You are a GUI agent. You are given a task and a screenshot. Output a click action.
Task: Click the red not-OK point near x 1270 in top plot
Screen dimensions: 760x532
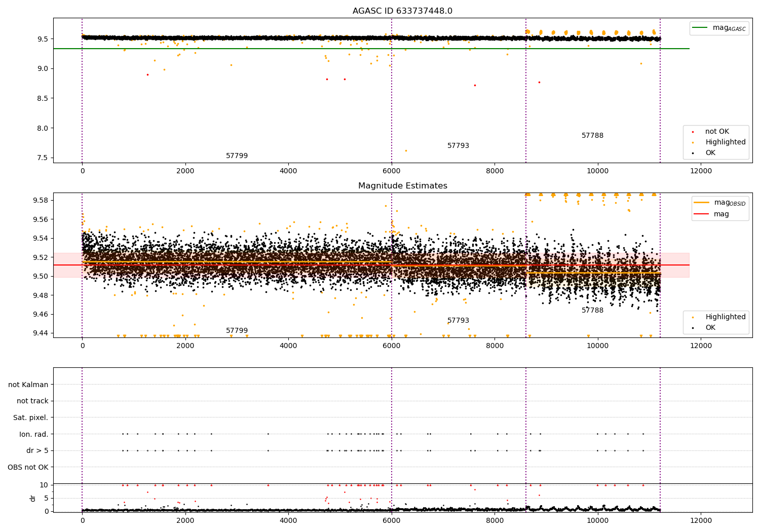[147, 74]
